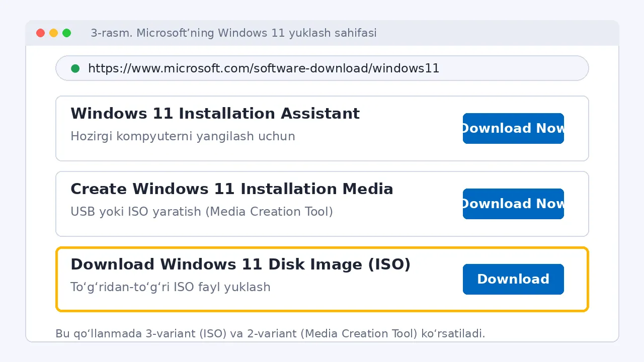Select the "Download Windows 11 Disk Image (ISO)" heading
The width and height of the screenshot is (644, 362).
tap(240, 264)
